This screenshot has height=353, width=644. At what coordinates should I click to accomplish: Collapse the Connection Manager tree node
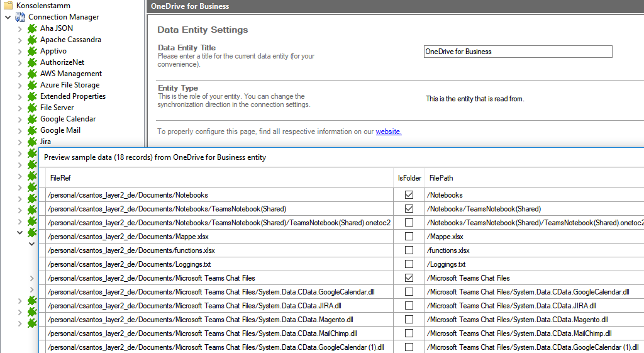(8, 17)
